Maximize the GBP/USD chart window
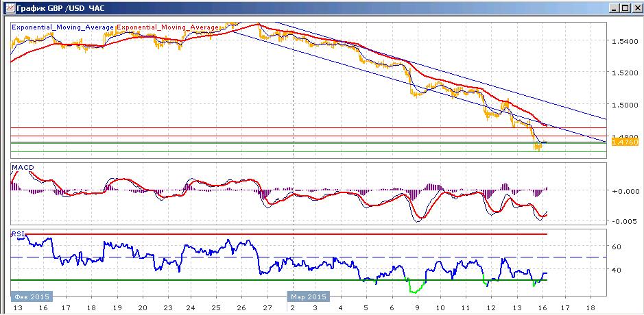This screenshot has height=315, width=644. 624,8
